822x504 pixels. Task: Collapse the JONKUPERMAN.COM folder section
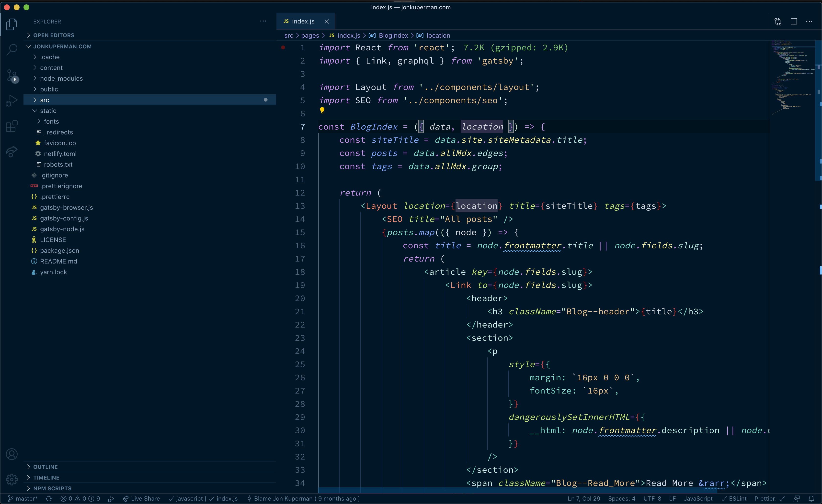149,46
